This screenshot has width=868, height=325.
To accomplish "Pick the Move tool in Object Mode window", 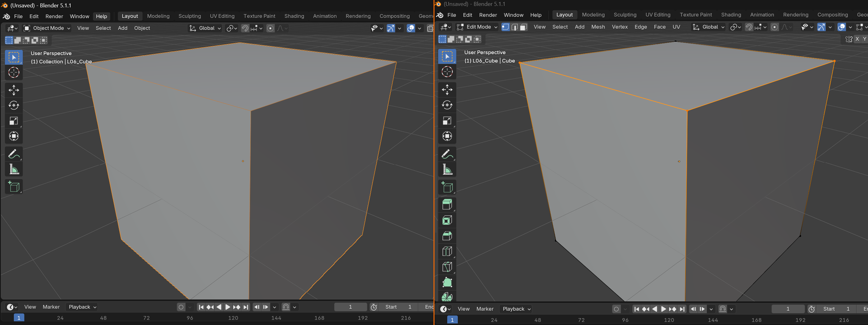I will click(14, 90).
